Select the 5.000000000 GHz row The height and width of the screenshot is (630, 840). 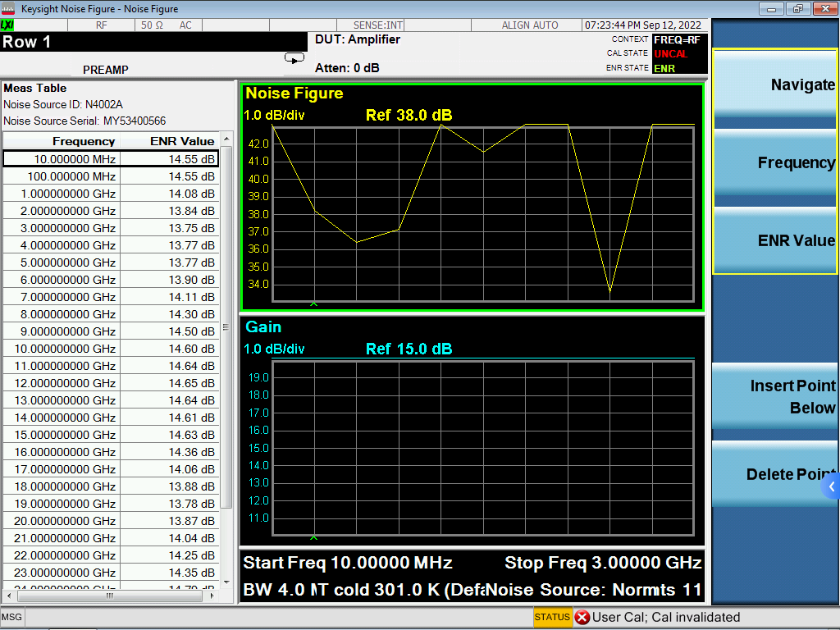111,262
